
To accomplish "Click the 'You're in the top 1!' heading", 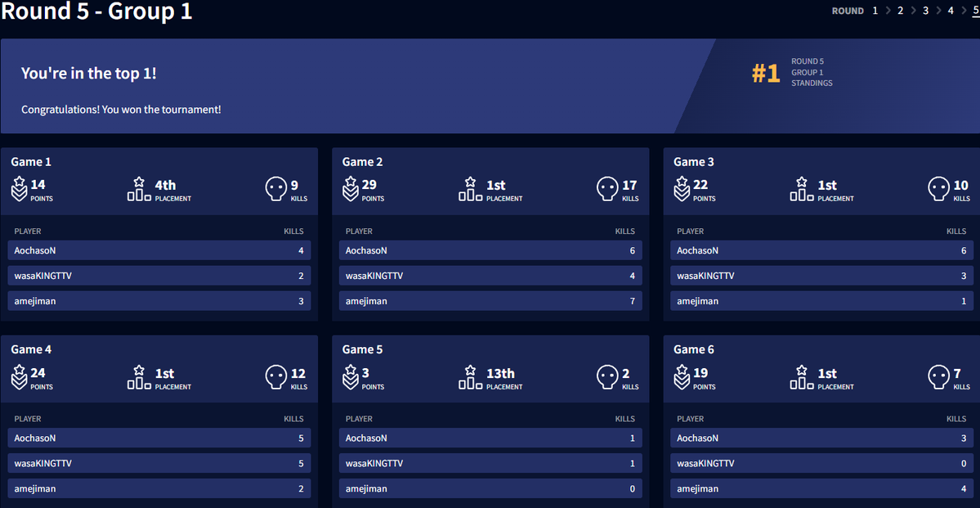I will pos(89,73).
